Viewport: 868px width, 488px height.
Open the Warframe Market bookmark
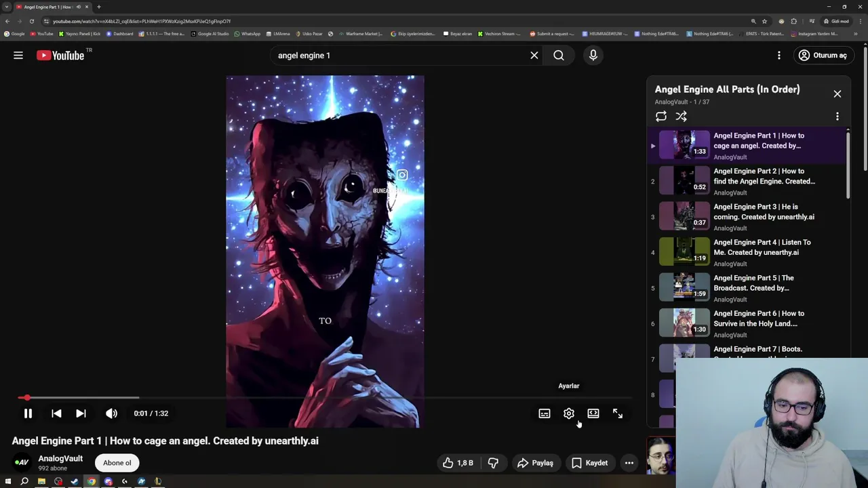[x=360, y=33]
